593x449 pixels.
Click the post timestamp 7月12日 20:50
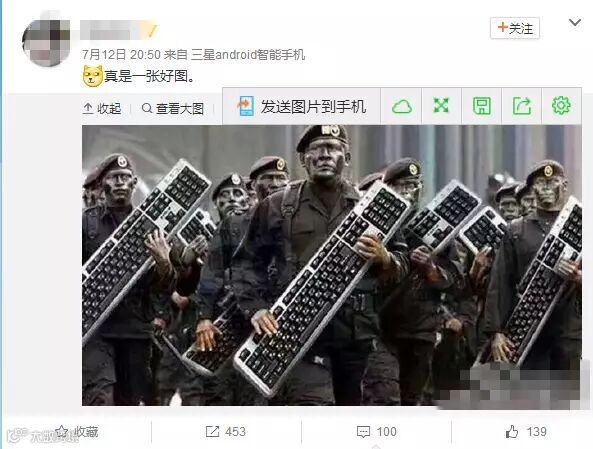[x=121, y=55]
